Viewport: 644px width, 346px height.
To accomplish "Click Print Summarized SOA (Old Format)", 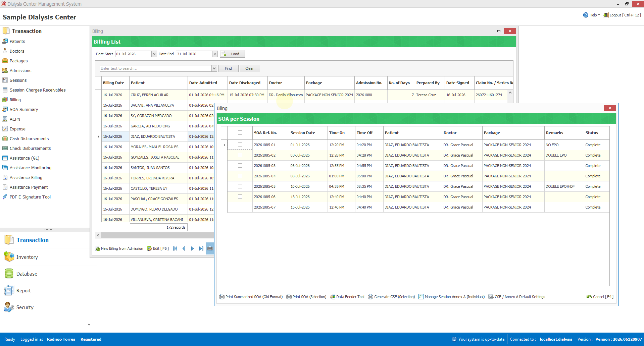I will 251,297.
